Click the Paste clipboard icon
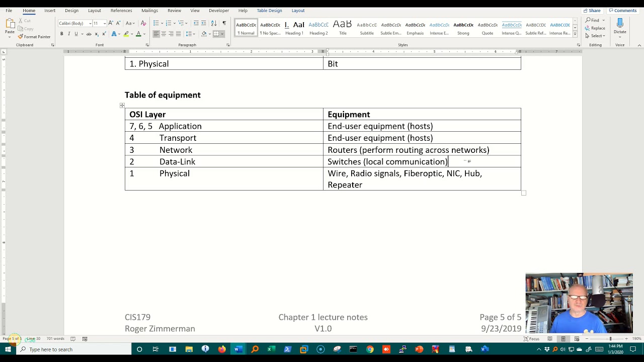Image resolution: width=644 pixels, height=362 pixels. [x=10, y=24]
